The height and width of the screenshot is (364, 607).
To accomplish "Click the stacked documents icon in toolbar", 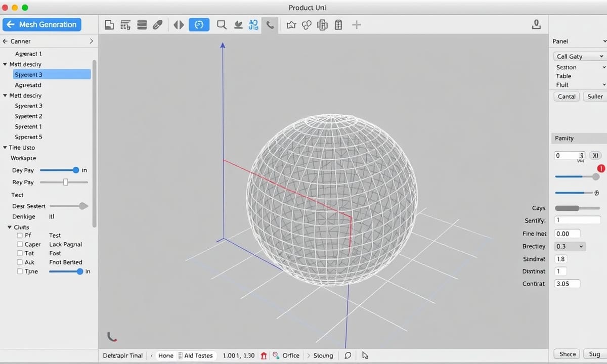I will (x=322, y=25).
